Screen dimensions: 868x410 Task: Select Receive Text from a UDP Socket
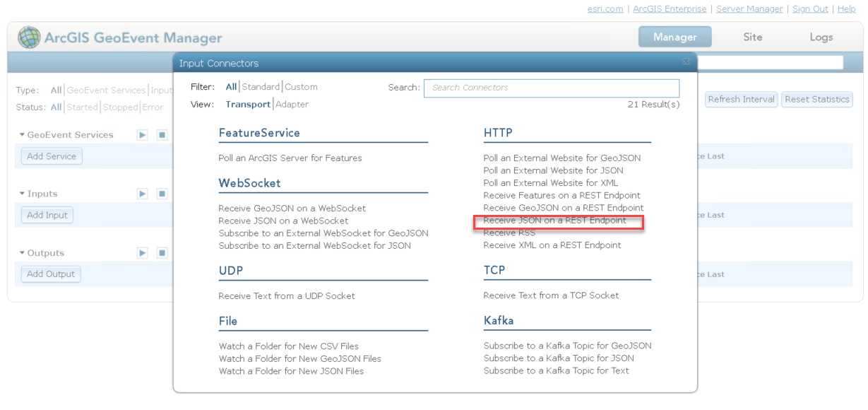(287, 295)
